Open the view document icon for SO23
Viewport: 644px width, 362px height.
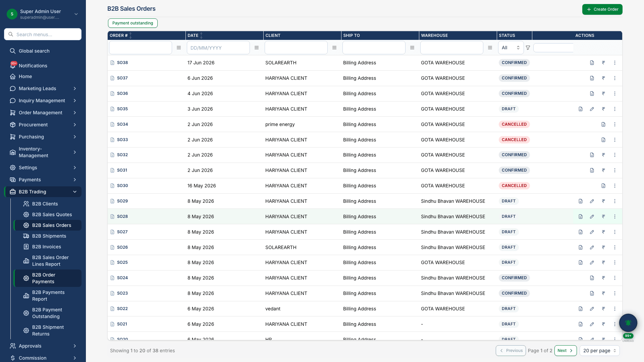click(592, 293)
